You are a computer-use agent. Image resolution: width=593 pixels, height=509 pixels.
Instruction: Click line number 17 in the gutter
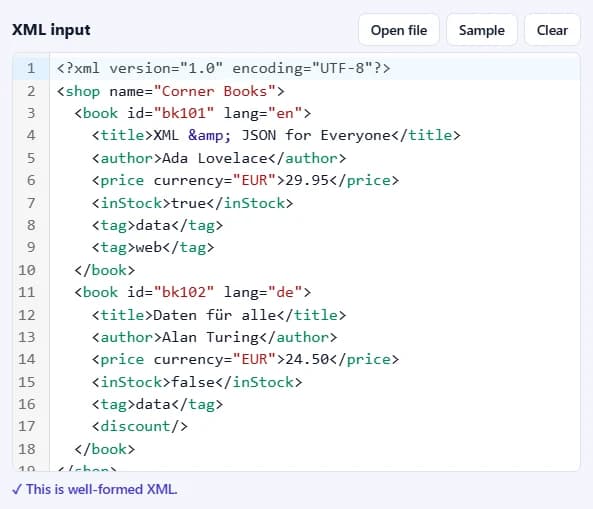click(x=27, y=426)
